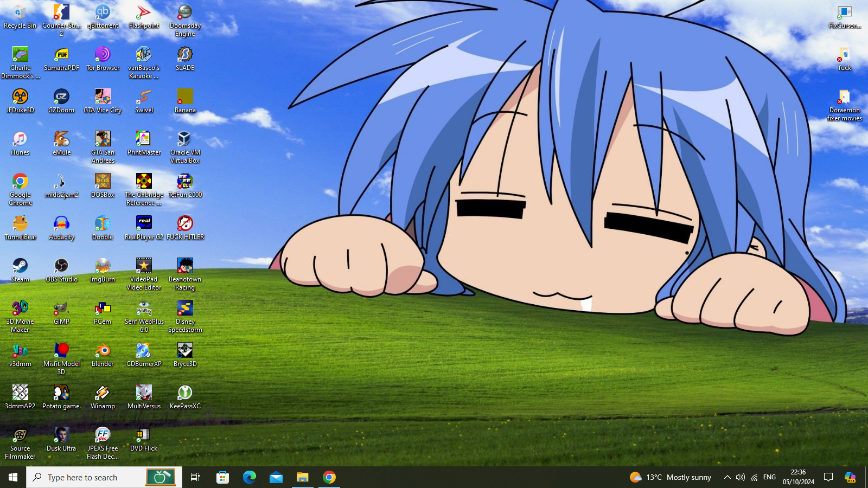Image resolution: width=868 pixels, height=488 pixels.
Task: Open Task View from the taskbar
Action: 195,477
